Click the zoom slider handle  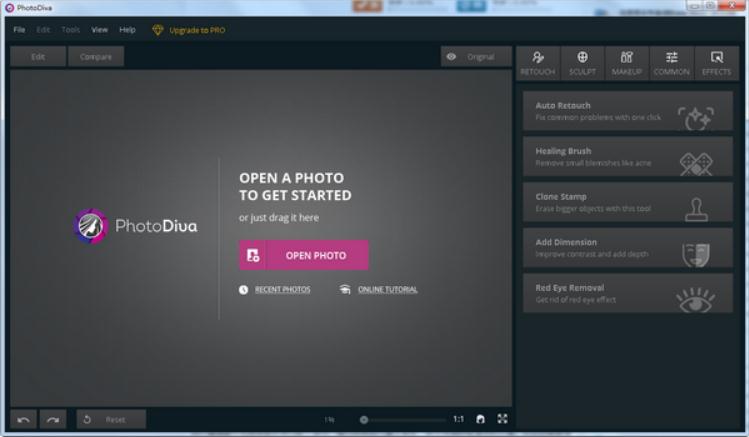364,420
